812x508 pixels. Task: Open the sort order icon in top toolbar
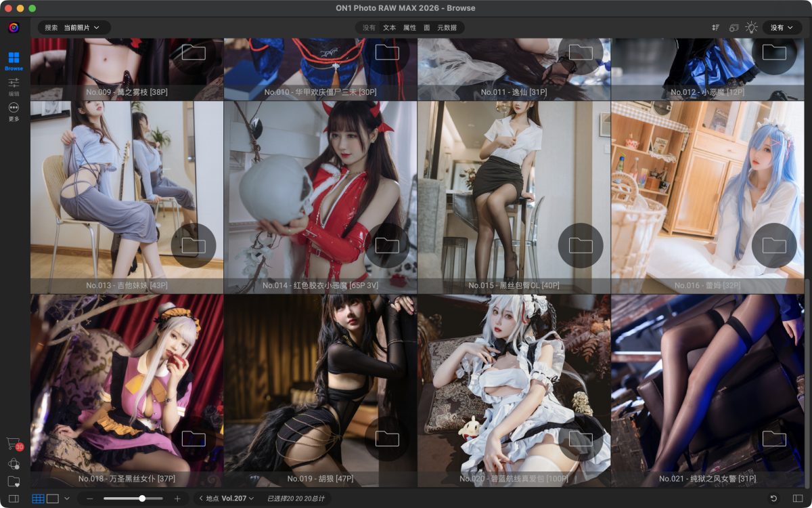tap(715, 28)
